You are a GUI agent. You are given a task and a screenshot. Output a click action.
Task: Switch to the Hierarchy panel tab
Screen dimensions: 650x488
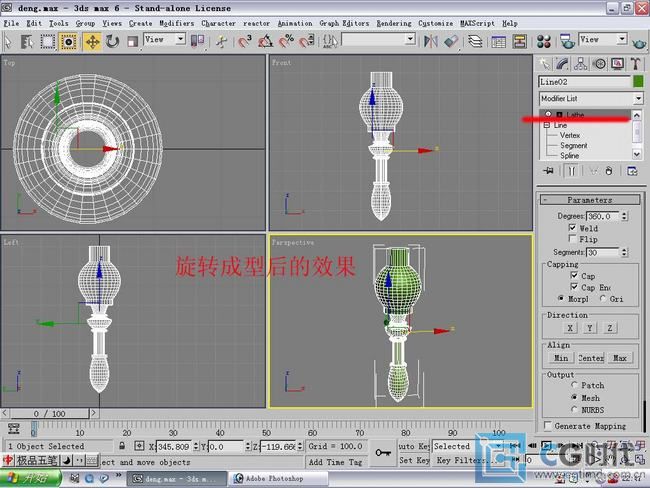click(580, 64)
